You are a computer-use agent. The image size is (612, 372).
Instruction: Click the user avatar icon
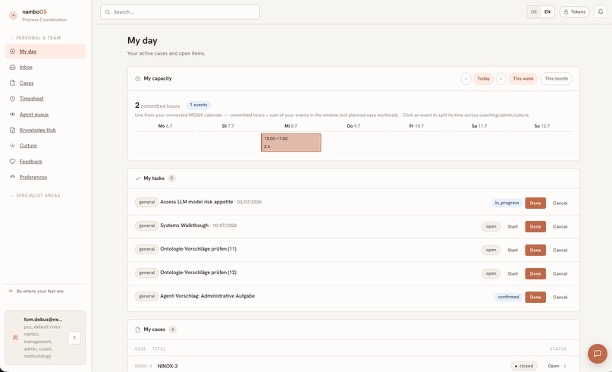pos(15,338)
